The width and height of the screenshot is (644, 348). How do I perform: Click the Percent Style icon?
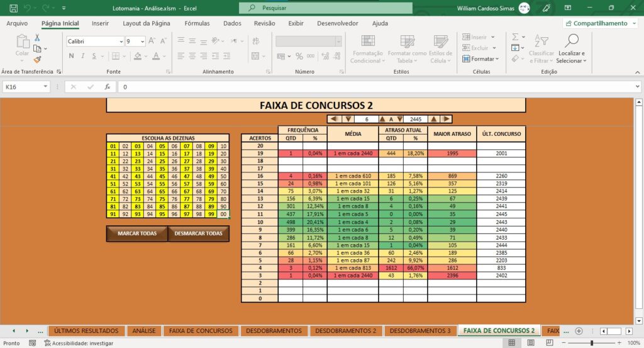point(299,56)
